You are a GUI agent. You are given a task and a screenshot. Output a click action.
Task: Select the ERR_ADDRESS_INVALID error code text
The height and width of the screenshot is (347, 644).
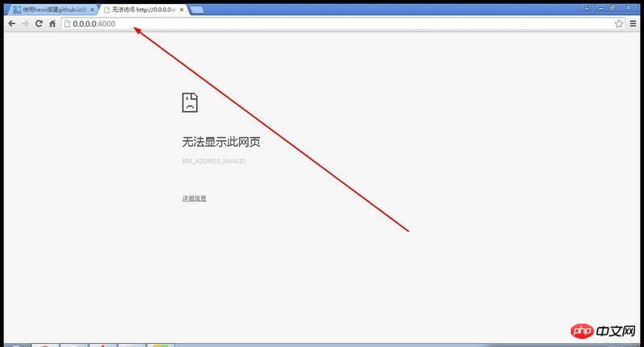point(213,161)
